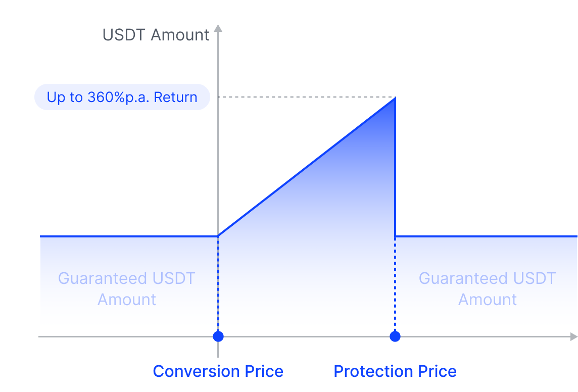Click the flat blue line left of Conversion Price
This screenshot has height=392, width=578.
pos(129,236)
